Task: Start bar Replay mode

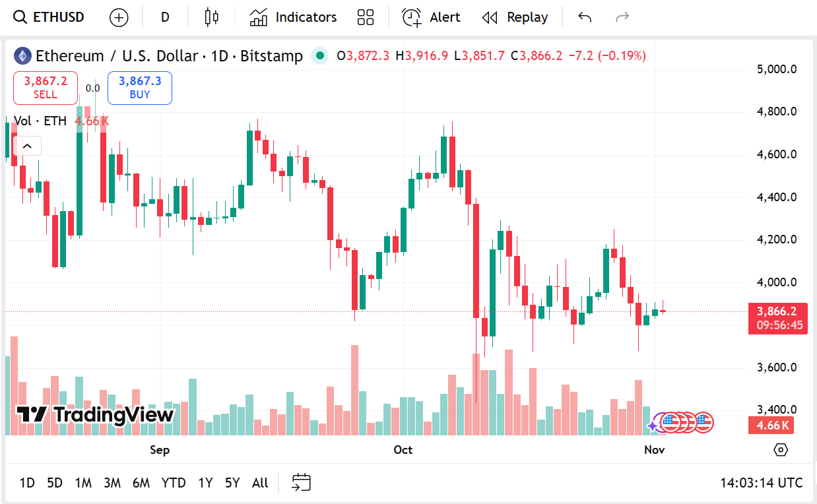Action: (x=515, y=17)
